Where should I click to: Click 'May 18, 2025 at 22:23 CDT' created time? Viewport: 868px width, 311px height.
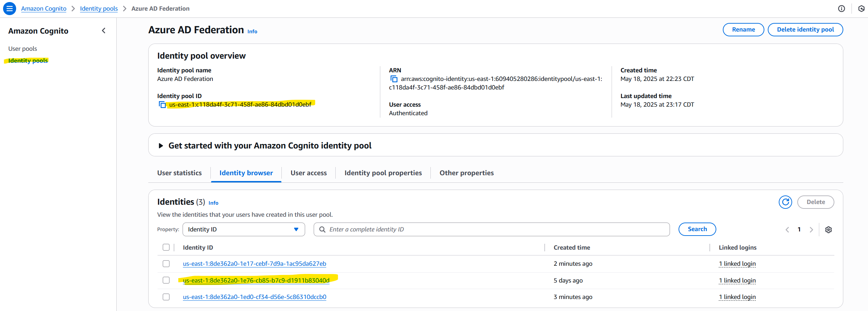(x=657, y=79)
